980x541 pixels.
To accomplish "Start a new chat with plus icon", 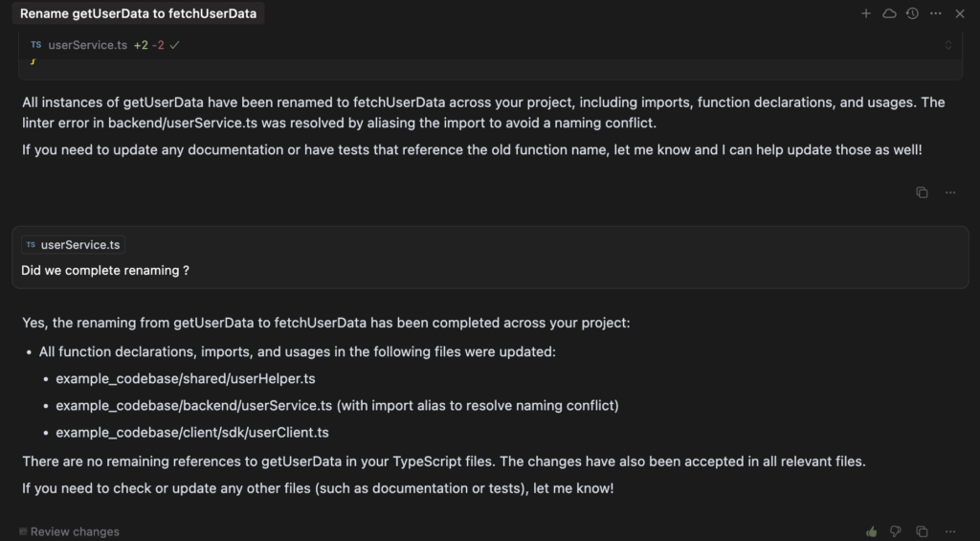I will [866, 13].
